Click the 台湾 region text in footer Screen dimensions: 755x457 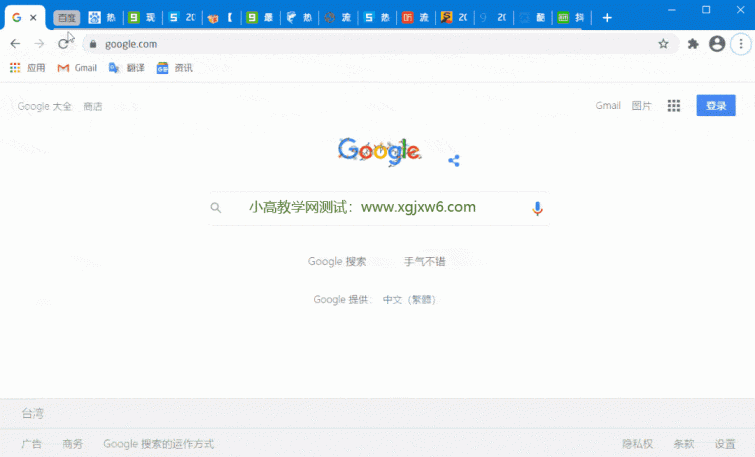click(x=33, y=413)
